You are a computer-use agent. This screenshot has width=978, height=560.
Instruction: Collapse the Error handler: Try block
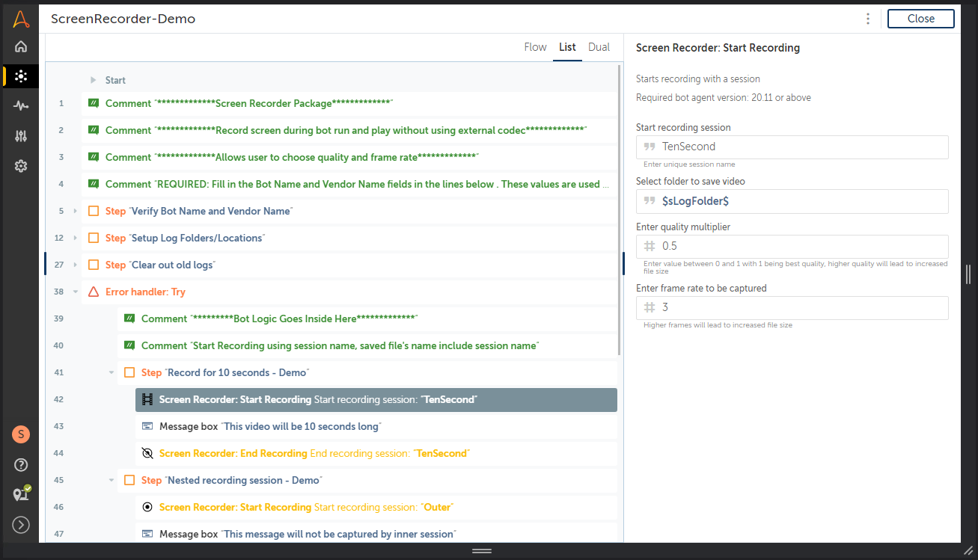[x=75, y=292]
